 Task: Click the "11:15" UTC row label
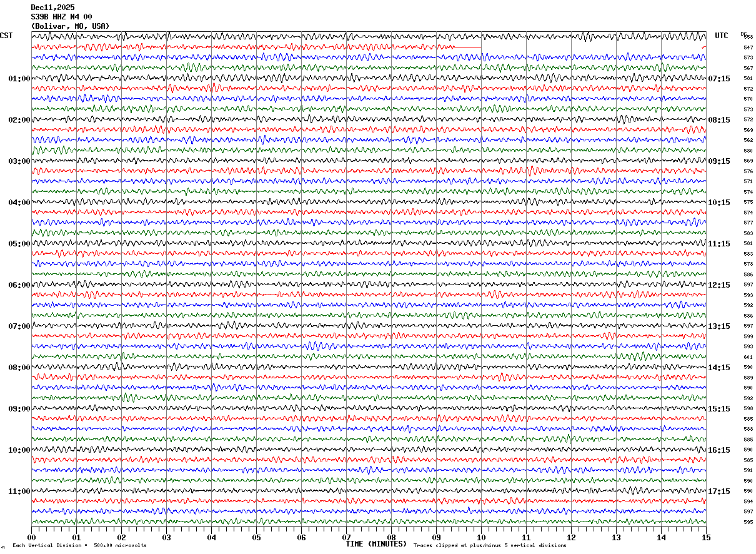click(x=719, y=244)
